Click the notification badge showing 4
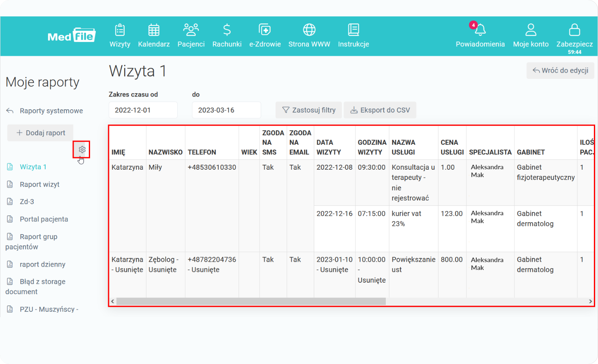Screen dimensions: 598x364 [473, 25]
